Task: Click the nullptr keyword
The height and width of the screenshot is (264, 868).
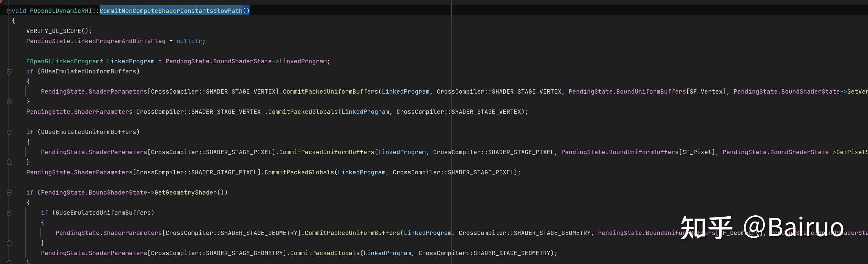Action: tap(189, 41)
